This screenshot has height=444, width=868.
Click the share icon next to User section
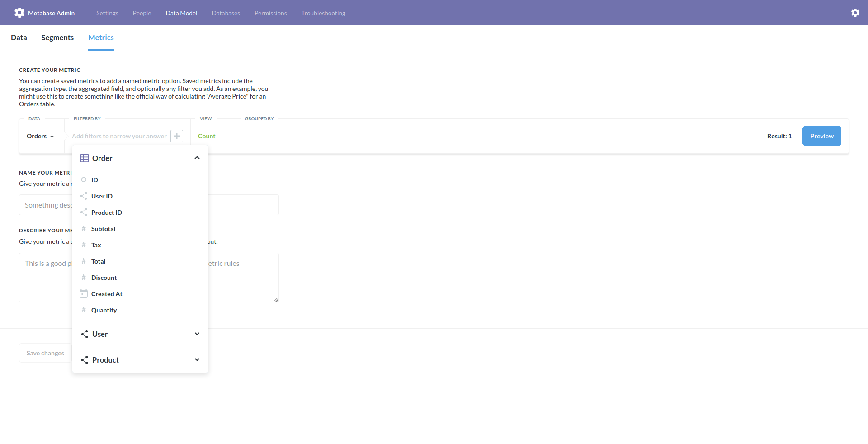pyautogui.click(x=85, y=334)
